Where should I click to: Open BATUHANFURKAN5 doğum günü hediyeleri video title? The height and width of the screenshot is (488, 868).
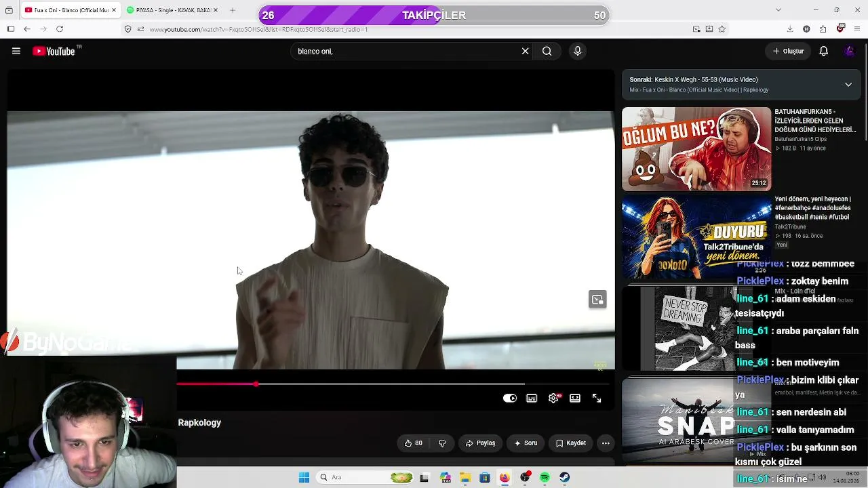coord(815,121)
